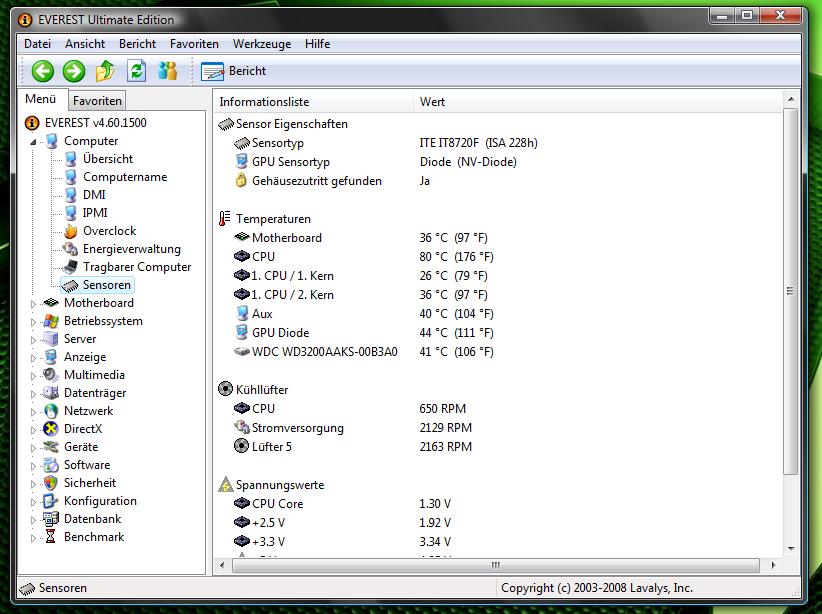Open the Datei menu

point(38,44)
